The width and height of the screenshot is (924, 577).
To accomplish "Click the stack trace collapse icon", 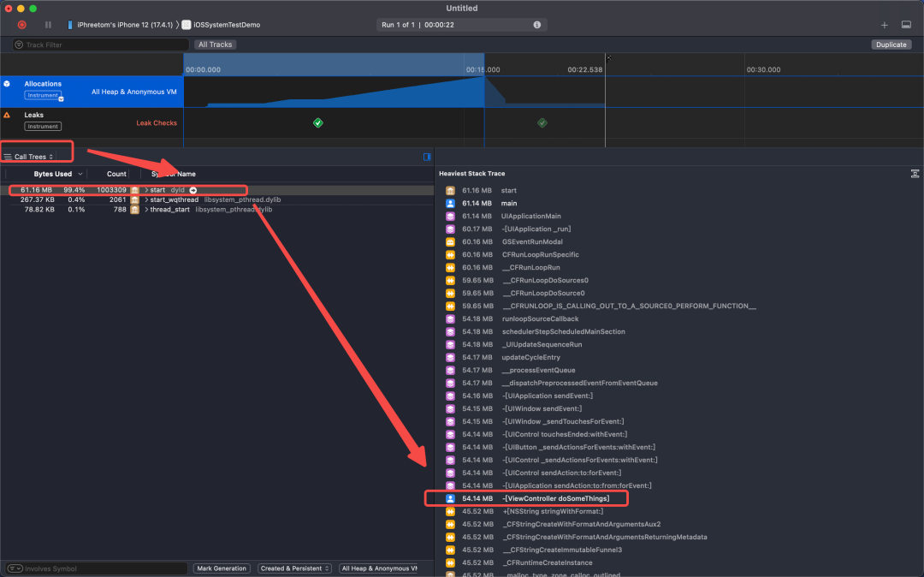I will tap(915, 173).
